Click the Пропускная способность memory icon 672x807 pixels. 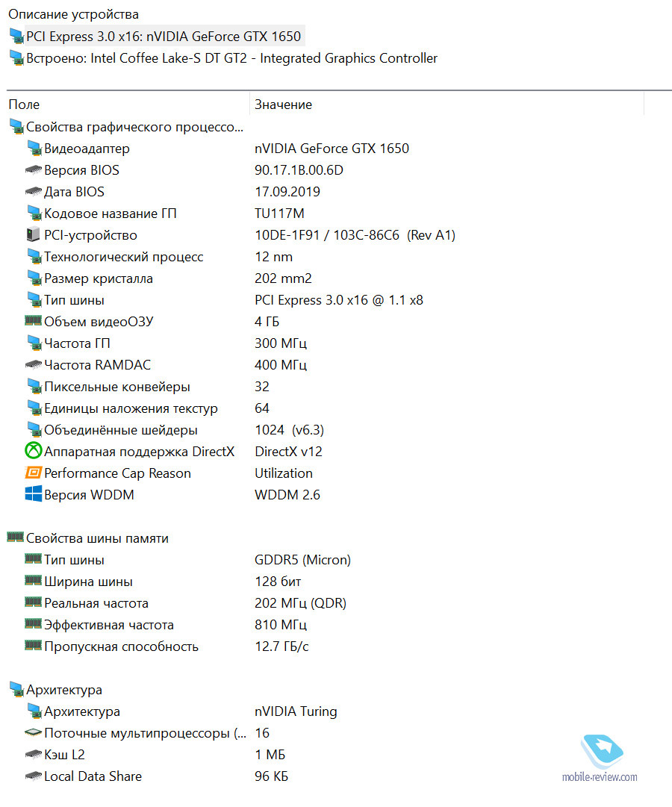[34, 646]
